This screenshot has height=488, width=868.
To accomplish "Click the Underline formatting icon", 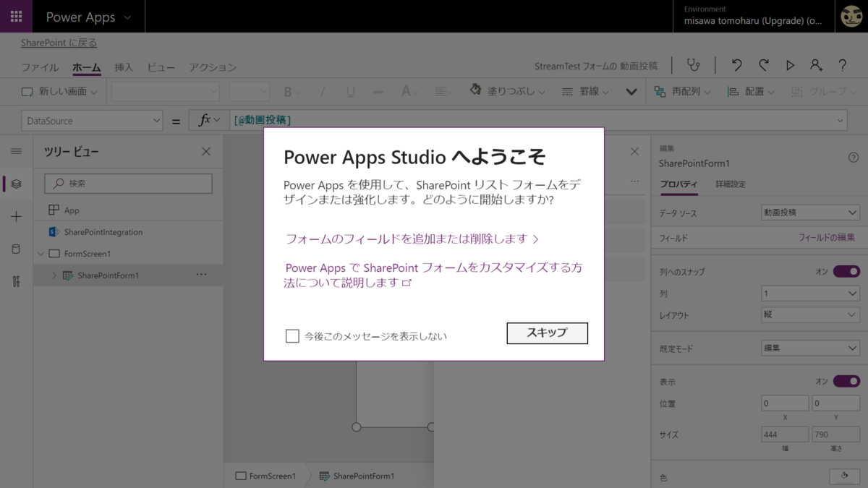I will click(350, 92).
